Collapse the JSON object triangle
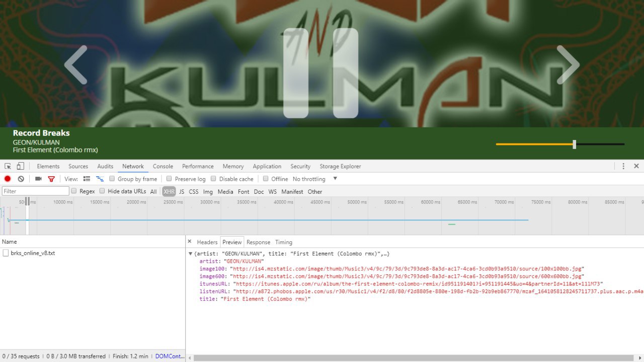This screenshot has height=362, width=644. [x=190, y=254]
